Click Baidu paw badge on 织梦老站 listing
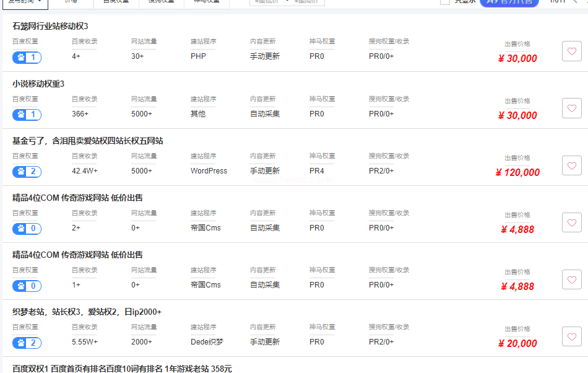This screenshot has height=373, width=588. [x=27, y=343]
